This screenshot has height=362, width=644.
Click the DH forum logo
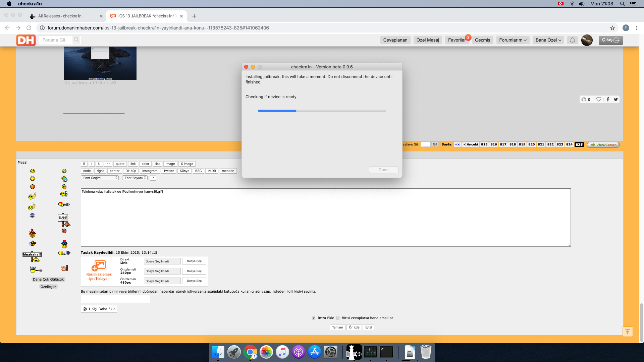[26, 40]
